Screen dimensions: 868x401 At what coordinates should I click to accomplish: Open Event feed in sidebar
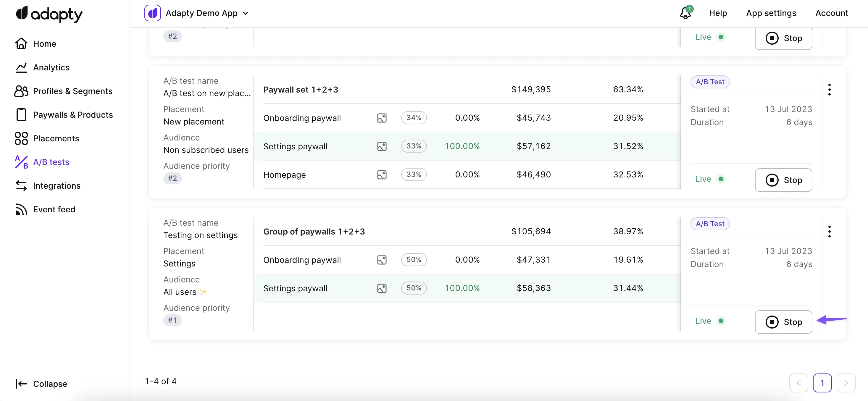coord(54,209)
